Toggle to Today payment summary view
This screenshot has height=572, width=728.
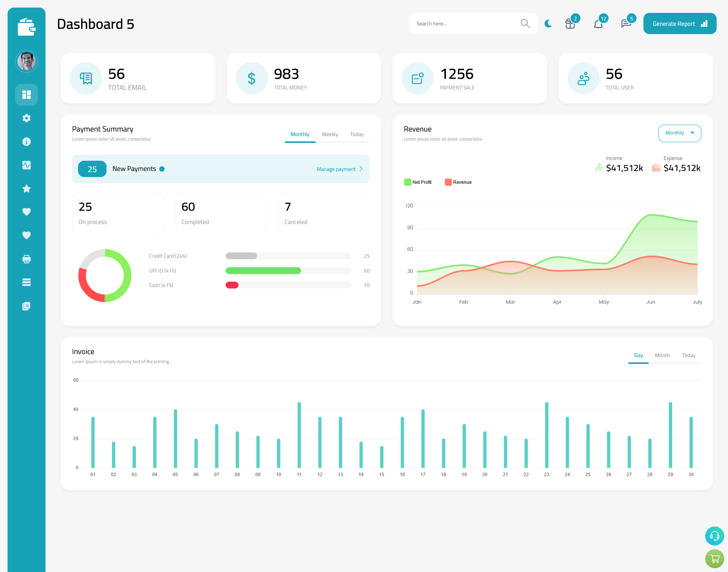[356, 134]
